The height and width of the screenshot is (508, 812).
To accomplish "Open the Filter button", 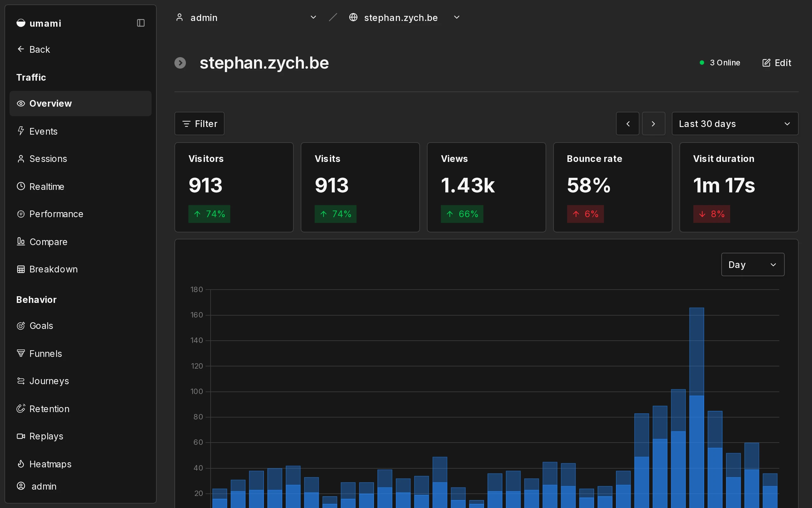I will point(199,124).
